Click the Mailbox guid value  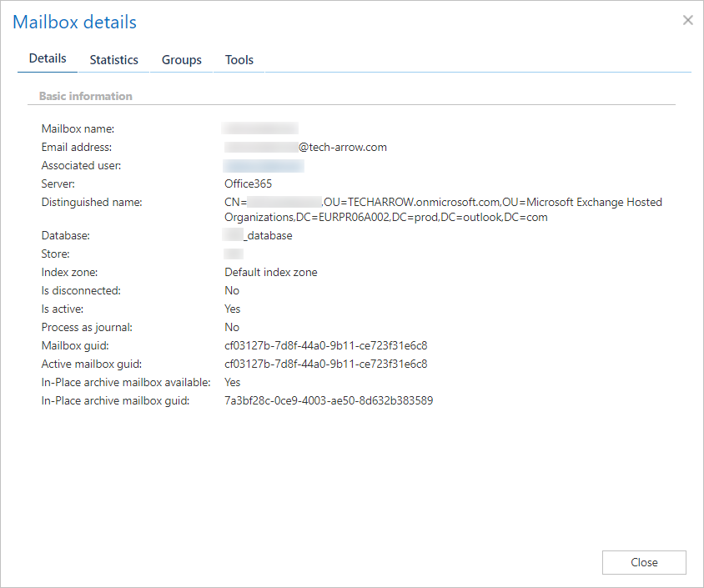click(325, 345)
